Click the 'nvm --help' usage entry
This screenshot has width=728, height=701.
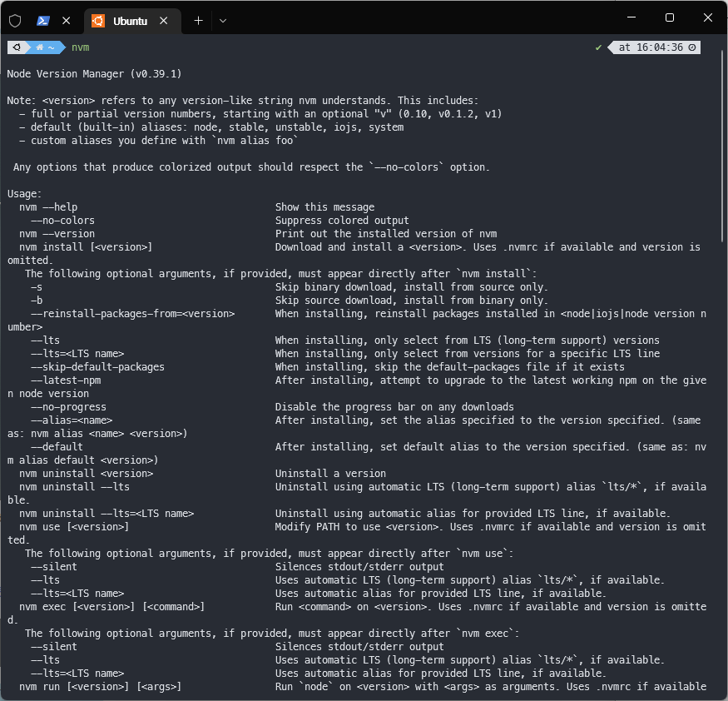tap(48, 207)
